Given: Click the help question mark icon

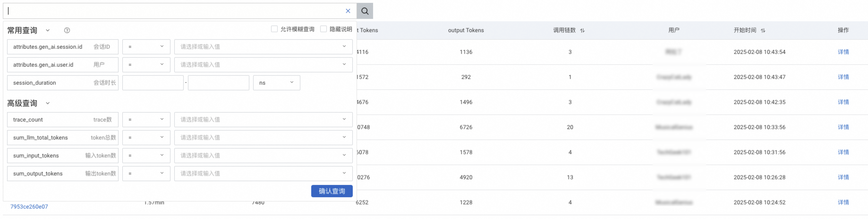Looking at the screenshot, I should [x=67, y=30].
